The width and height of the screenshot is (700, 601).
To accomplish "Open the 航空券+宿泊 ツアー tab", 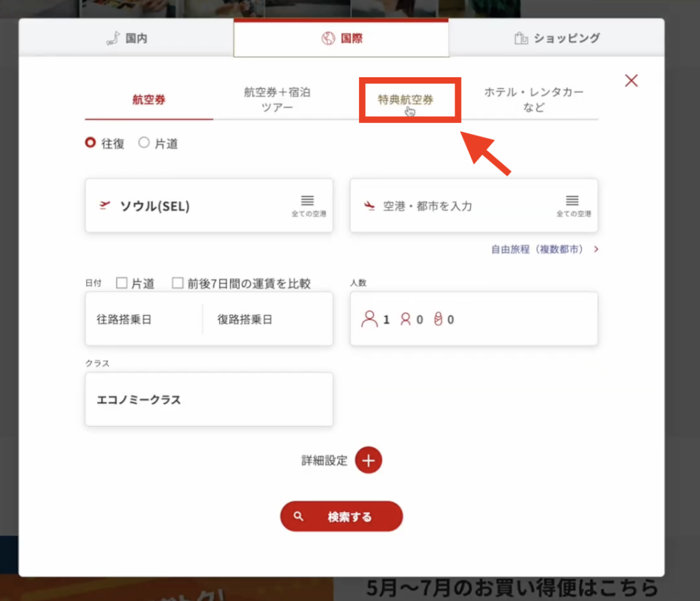I will 277,100.
